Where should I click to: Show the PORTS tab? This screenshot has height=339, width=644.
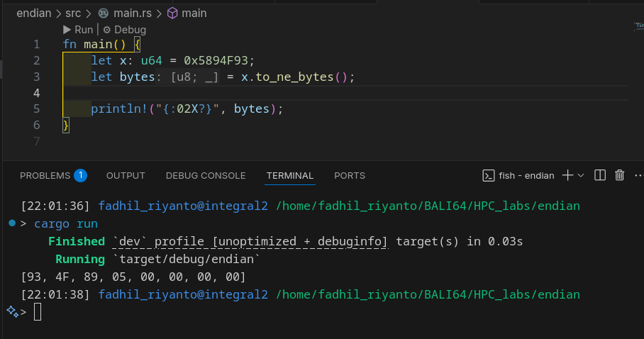pos(350,175)
